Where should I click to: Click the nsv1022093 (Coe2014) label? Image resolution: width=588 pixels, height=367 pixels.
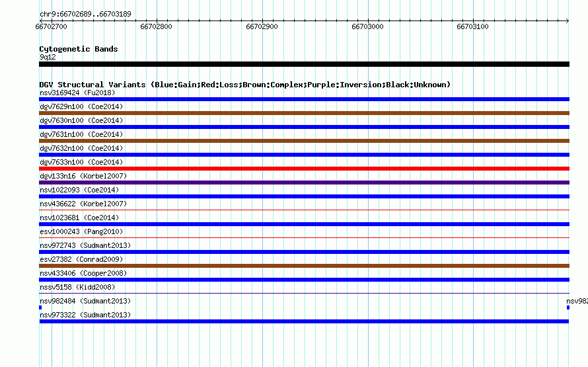[79, 190]
